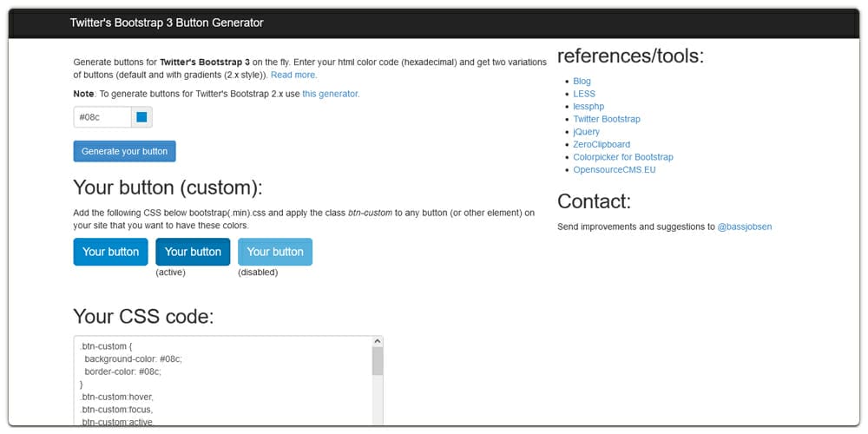Viewport: 868px width, 434px height.
Task: Open the Colorpicker for Bootstrap link
Action: (x=623, y=157)
